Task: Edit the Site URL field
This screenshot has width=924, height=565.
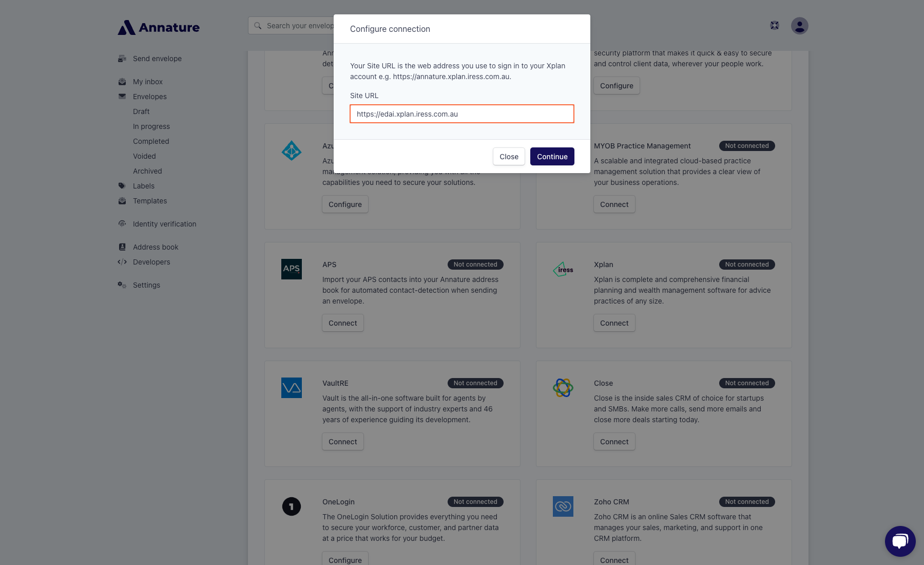Action: pos(461,114)
